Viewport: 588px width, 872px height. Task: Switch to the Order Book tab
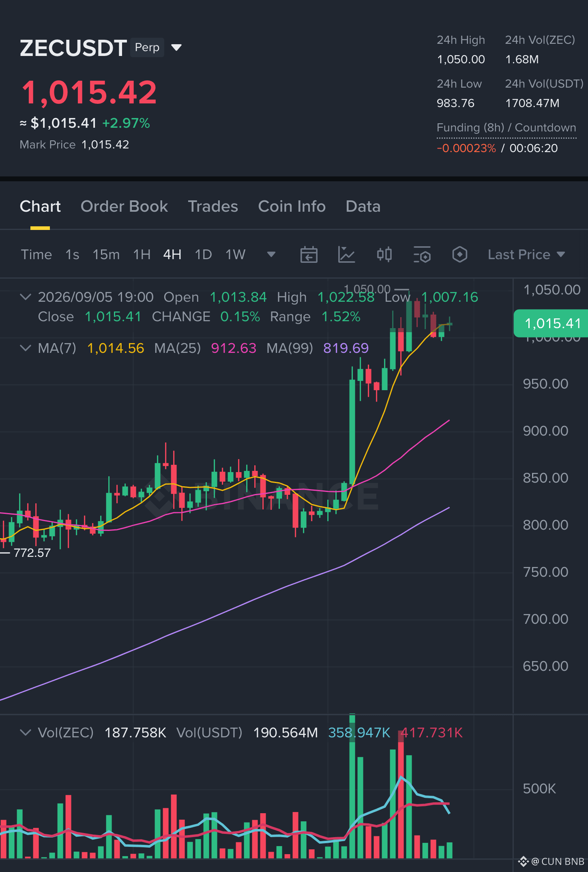[x=124, y=206]
